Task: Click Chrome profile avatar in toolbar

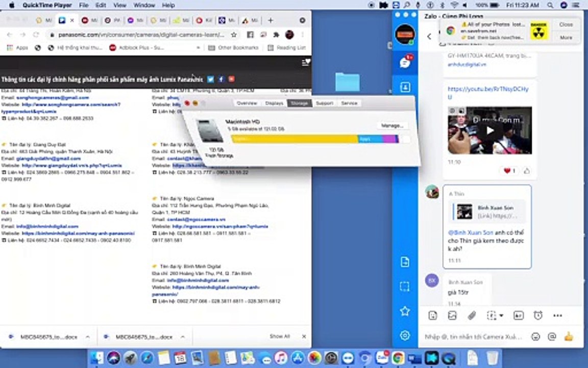Action: pyautogui.click(x=289, y=35)
